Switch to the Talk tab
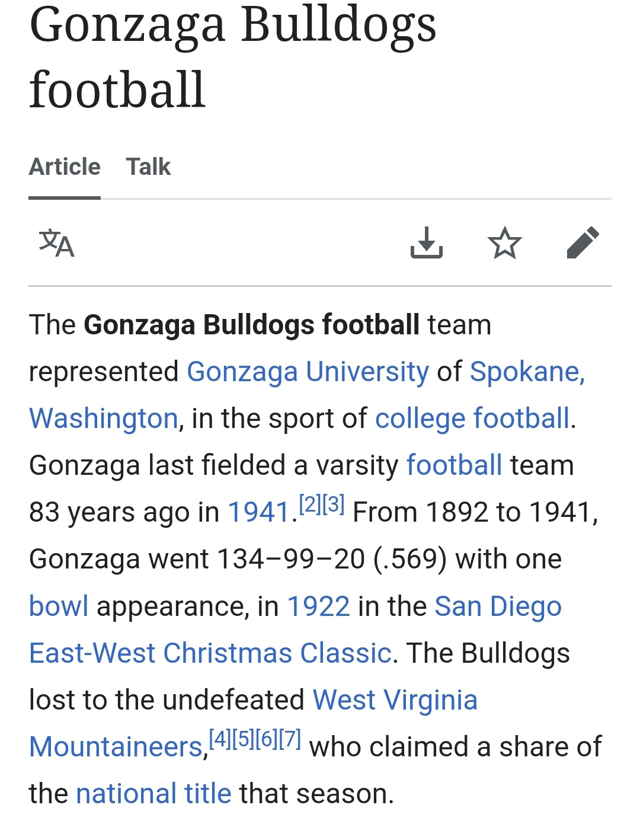This screenshot has width=640, height=840. (149, 167)
